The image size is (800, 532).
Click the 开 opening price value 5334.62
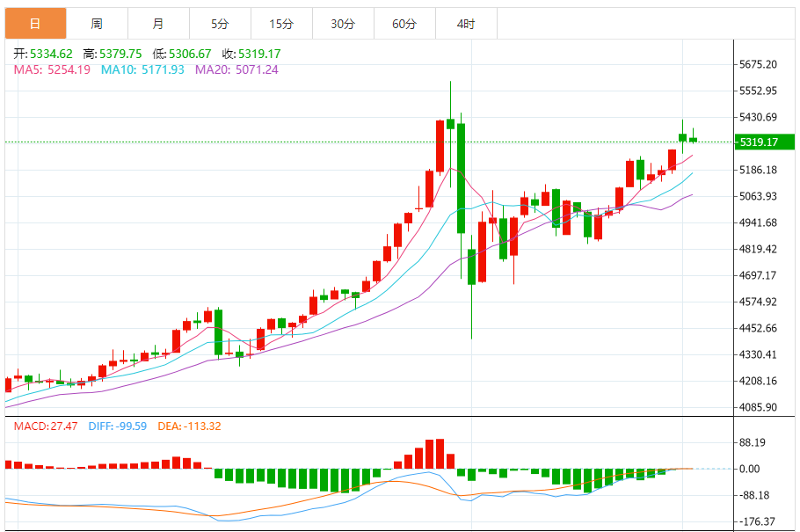(51, 55)
